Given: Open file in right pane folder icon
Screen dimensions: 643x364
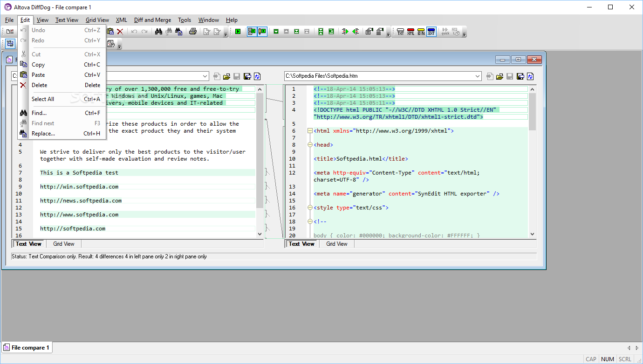Looking at the screenshot, I should click(499, 76).
